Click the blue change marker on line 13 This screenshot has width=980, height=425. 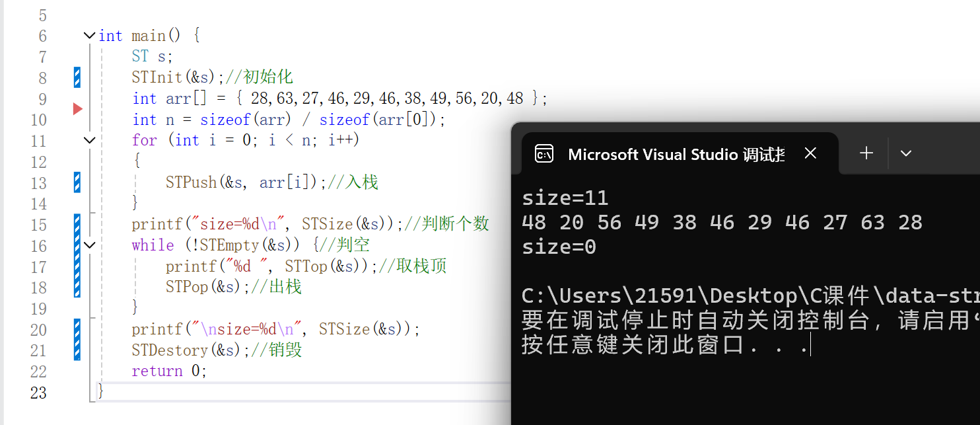(77, 182)
